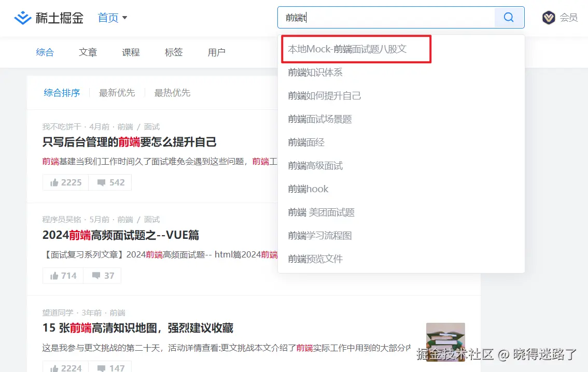Image resolution: width=588 pixels, height=372 pixels.
Task: Select suggestion 前端知识体系
Action: [x=401, y=73]
